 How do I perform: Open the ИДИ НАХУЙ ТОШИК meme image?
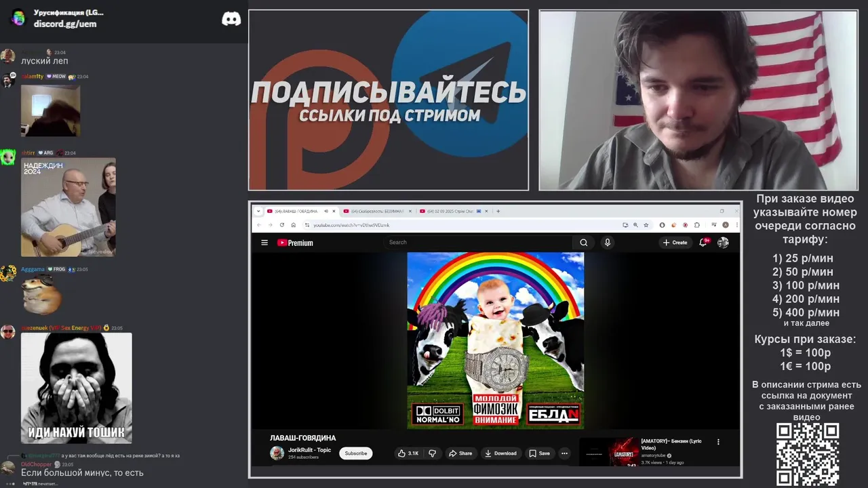pos(76,388)
